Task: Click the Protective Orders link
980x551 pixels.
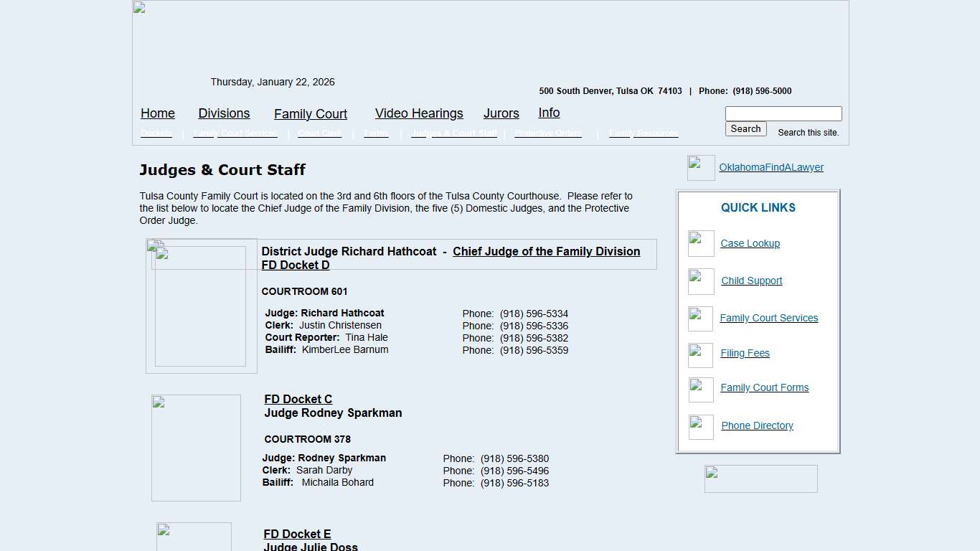Action: pyautogui.click(x=547, y=133)
